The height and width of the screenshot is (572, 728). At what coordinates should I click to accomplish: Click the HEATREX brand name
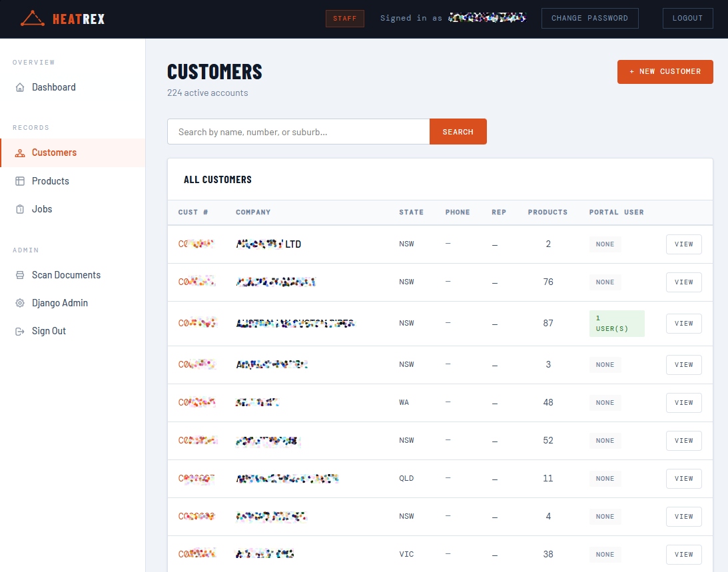coord(79,19)
